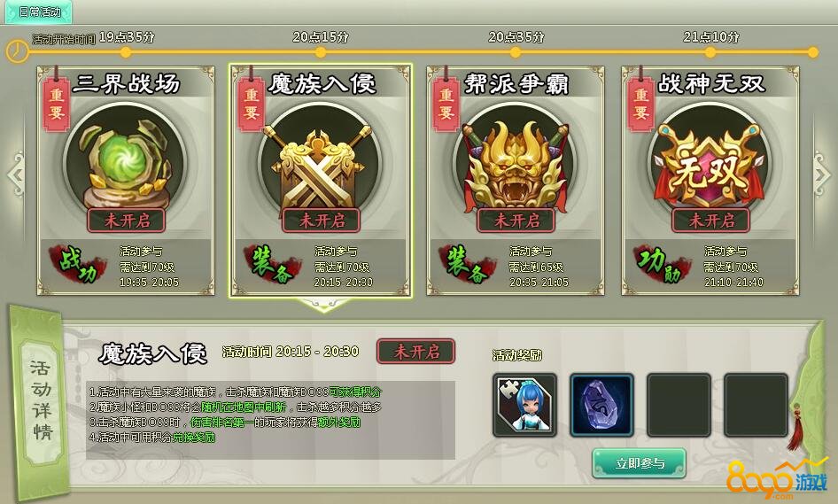The width and height of the screenshot is (838, 504).
Task: Click the blue-haired character reward icon
Action: tap(524, 405)
